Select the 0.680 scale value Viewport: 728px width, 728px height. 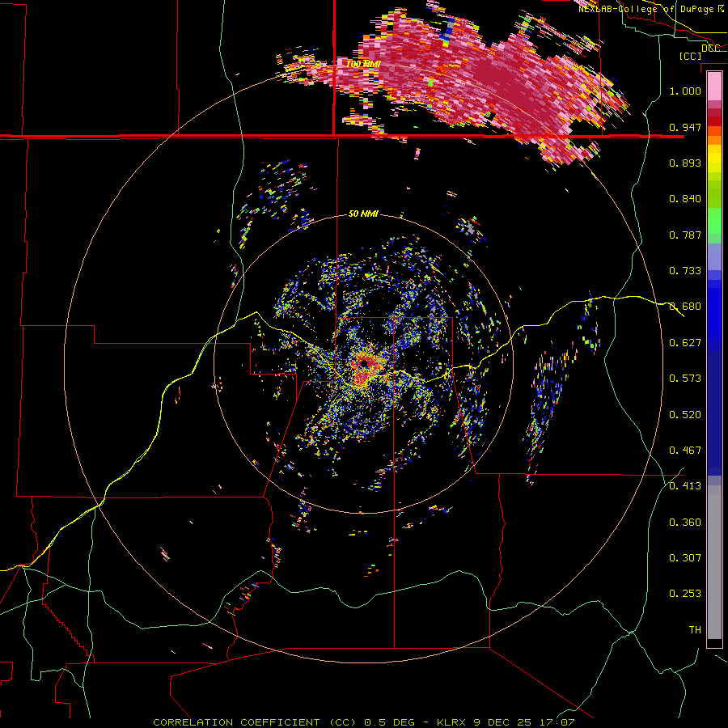click(685, 307)
